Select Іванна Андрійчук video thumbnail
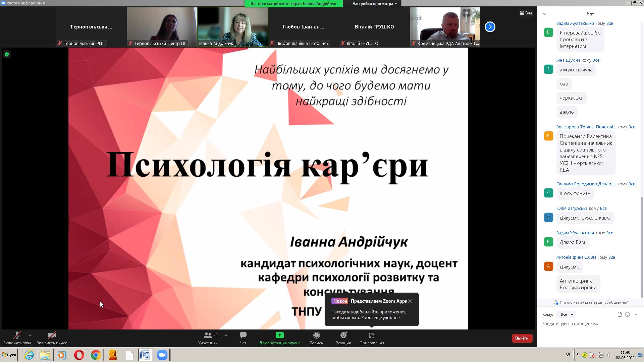 point(233,27)
